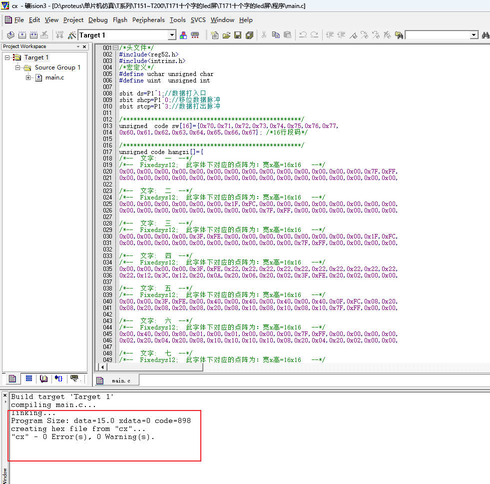Click the Build target toolbar icon
This screenshot has width=490, height=484.
click(22, 35)
